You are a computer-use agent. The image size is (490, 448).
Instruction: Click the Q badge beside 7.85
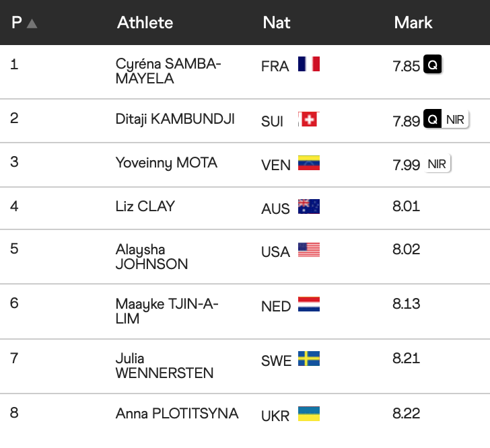(432, 66)
